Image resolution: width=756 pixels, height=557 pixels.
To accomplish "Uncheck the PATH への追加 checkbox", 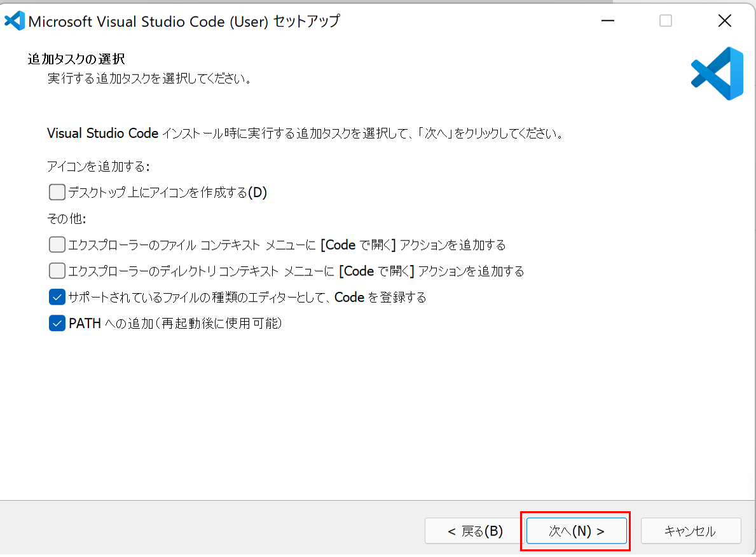I will point(57,323).
